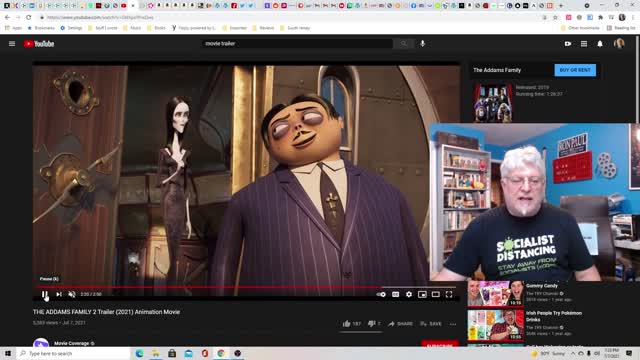
Task: Go back with the browser back arrow
Action: click(7, 18)
